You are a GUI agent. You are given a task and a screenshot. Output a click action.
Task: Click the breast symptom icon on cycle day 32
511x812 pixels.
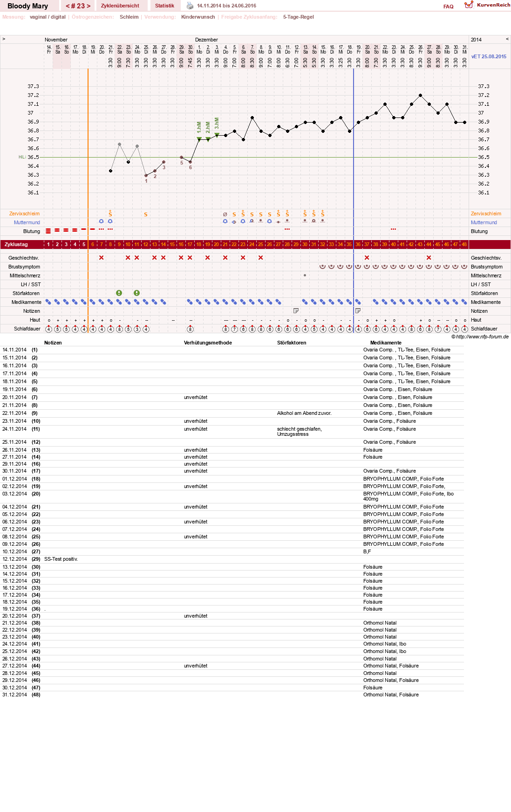(x=323, y=267)
